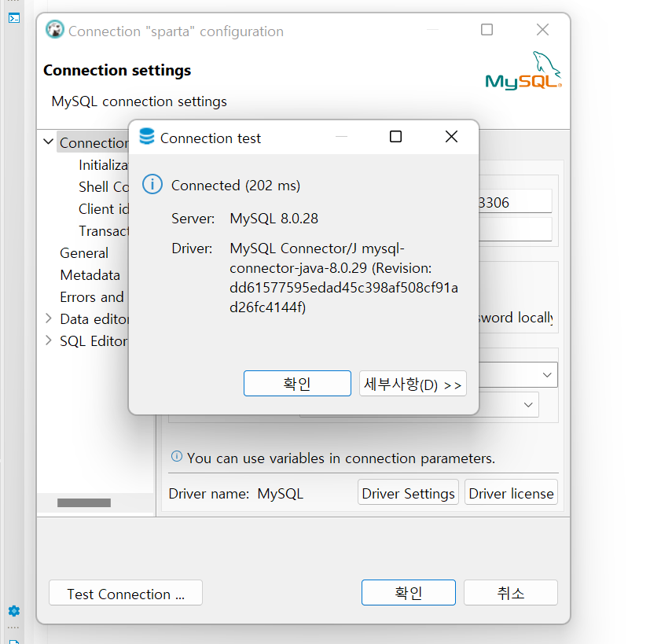Viewport: 650px width, 644px height.
Task: Click the Connected (202 ms) text
Action: click(x=236, y=186)
